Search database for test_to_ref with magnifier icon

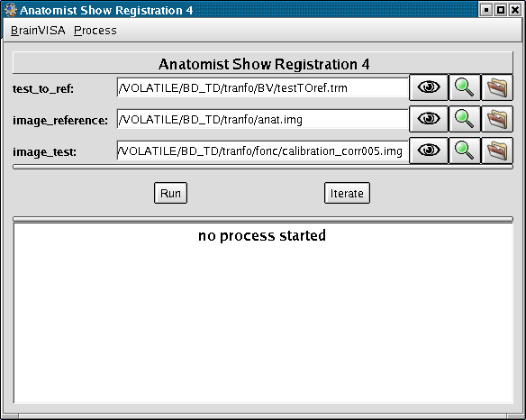(464, 87)
